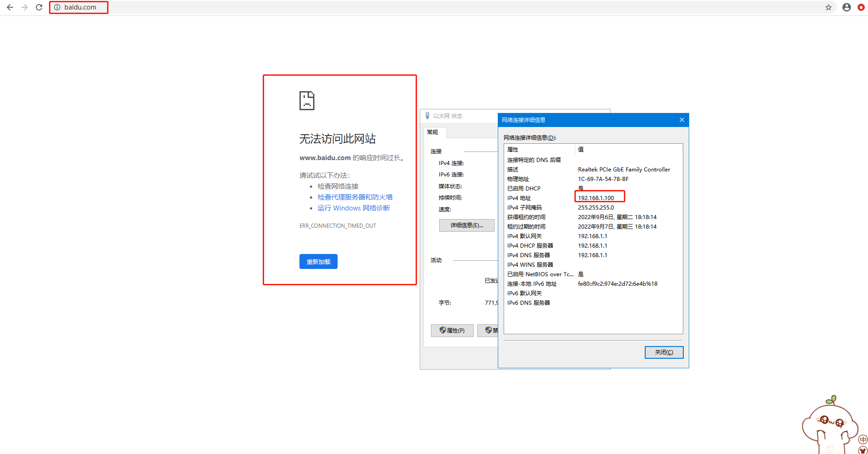Open adapter 属性(P) button
868x454 pixels.
(452, 331)
